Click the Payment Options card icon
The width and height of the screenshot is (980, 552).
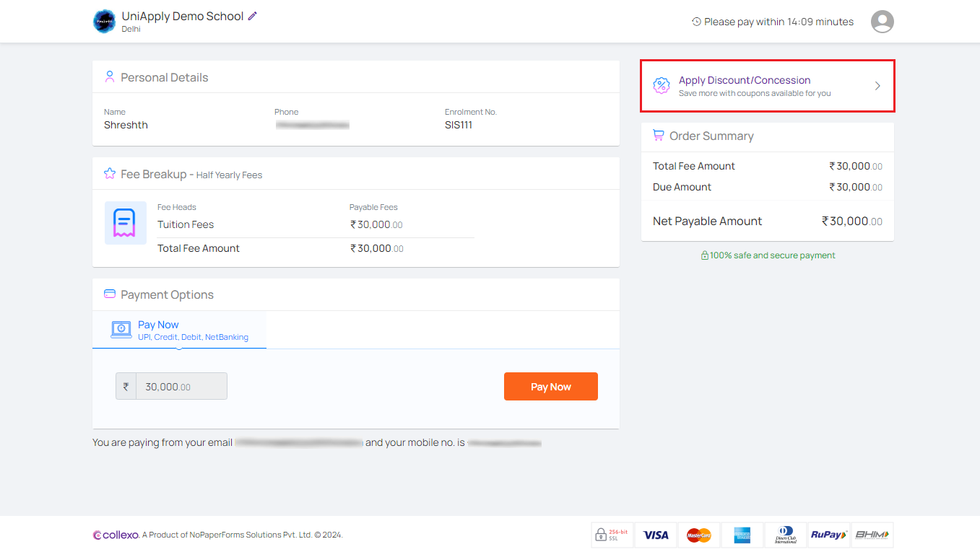[110, 294]
